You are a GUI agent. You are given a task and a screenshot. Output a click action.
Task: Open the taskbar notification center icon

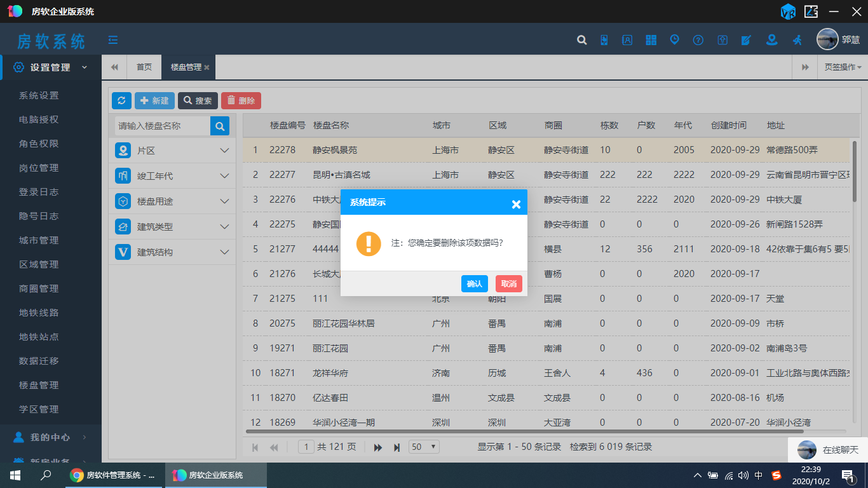pyautogui.click(x=848, y=475)
